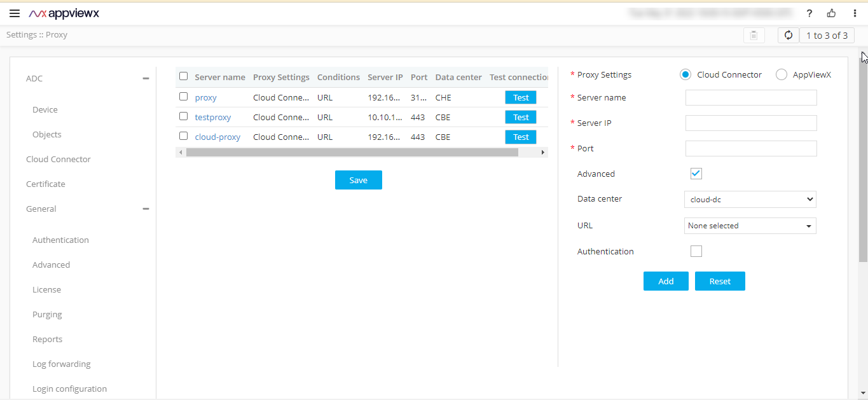This screenshot has width=868, height=400.
Task: Test connection for the cloud-proxy row
Action: [x=521, y=137]
